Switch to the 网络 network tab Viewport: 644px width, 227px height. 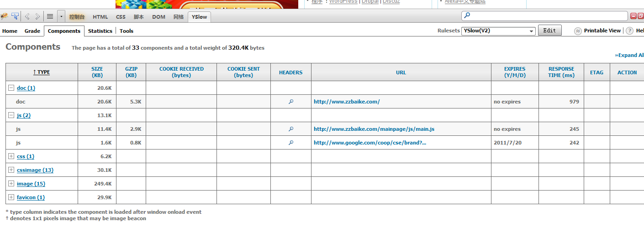pos(179,17)
